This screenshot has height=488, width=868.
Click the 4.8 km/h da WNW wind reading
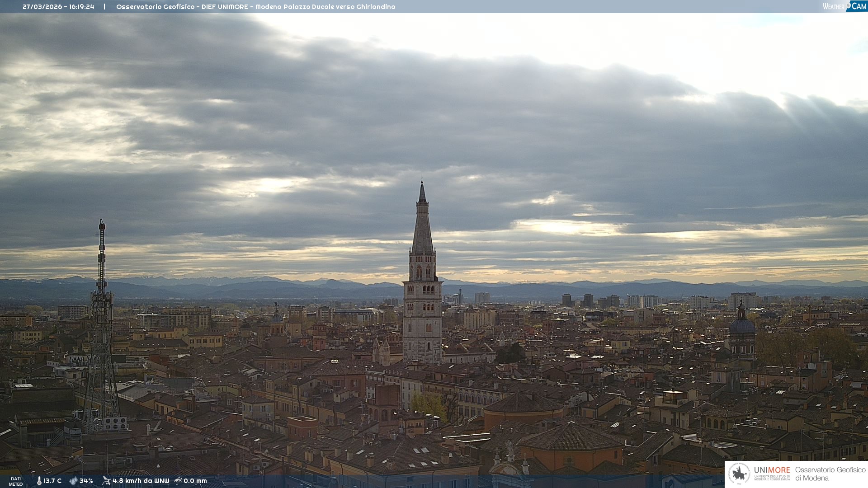point(141,481)
